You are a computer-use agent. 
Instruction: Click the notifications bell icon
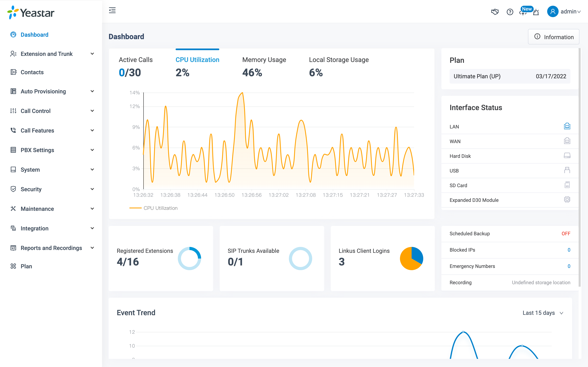click(x=536, y=11)
